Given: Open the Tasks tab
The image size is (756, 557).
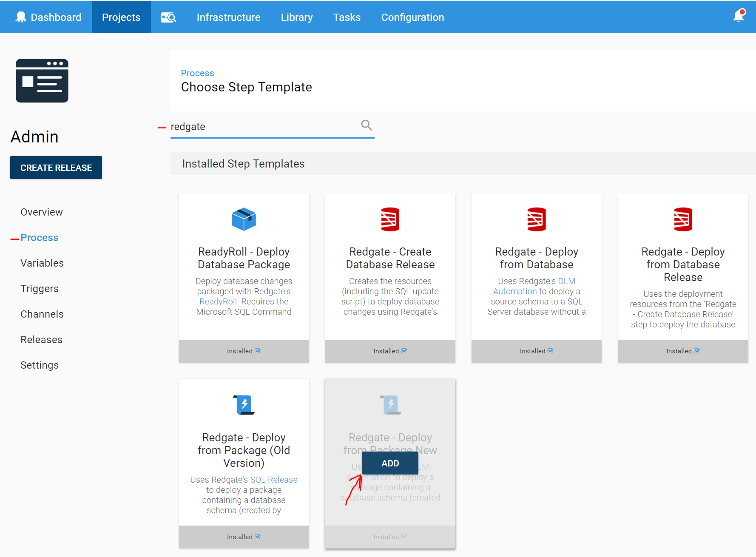Looking at the screenshot, I should [347, 17].
